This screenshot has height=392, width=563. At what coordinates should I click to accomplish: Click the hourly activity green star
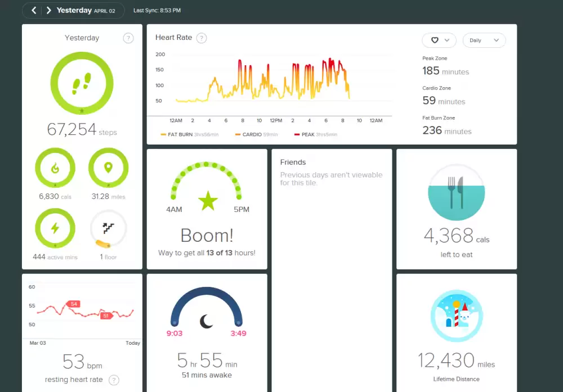coord(207,201)
